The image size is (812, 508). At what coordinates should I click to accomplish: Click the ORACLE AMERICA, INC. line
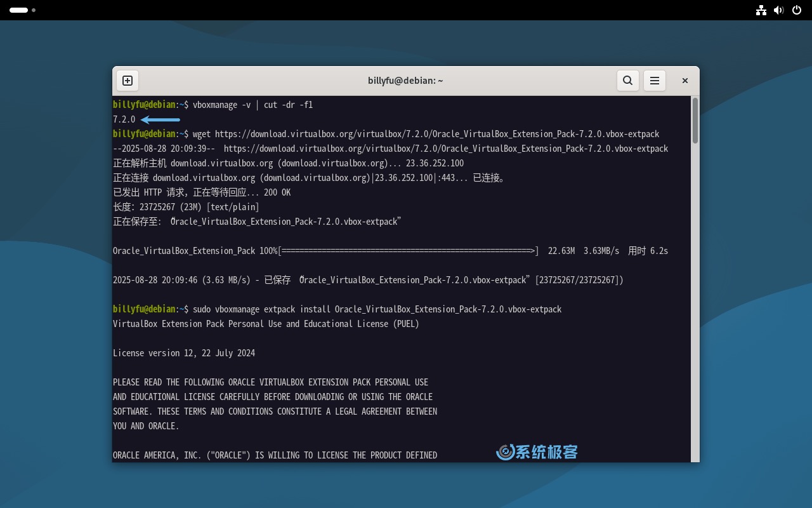point(275,455)
